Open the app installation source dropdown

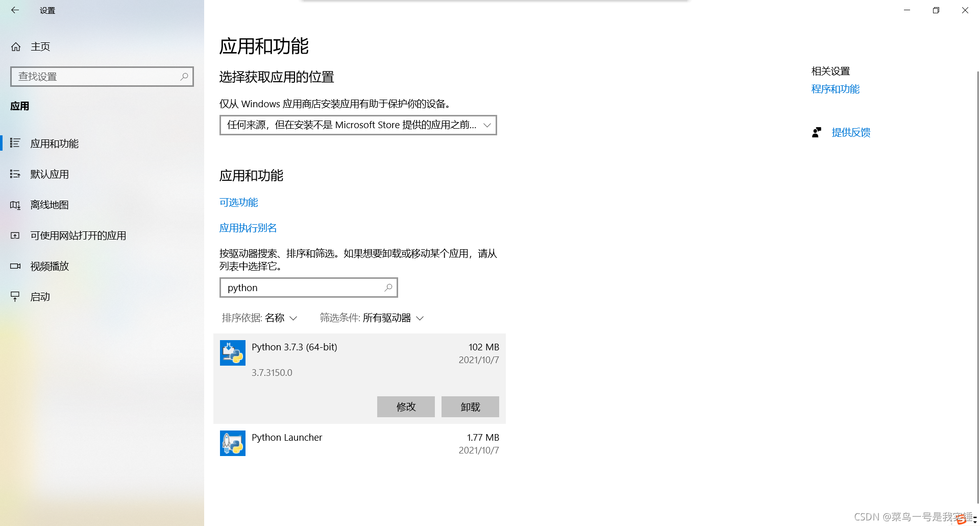[357, 125]
